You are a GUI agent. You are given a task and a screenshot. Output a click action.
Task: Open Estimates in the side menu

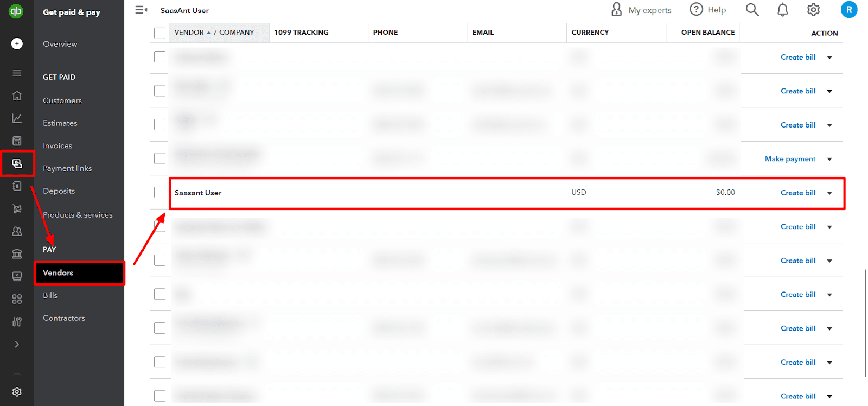tap(60, 123)
